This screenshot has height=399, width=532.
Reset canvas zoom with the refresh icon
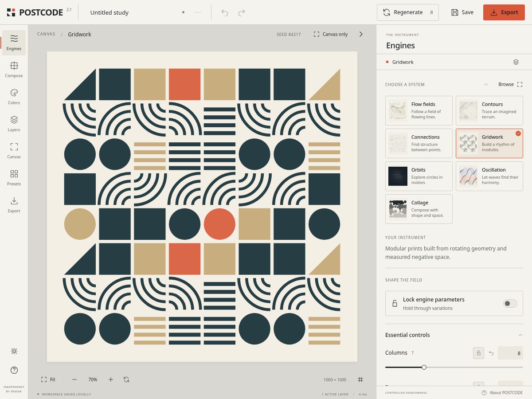click(x=126, y=379)
